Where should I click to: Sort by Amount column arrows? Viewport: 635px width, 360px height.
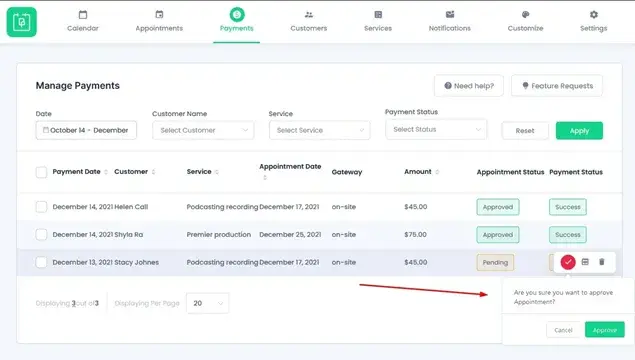(437, 172)
